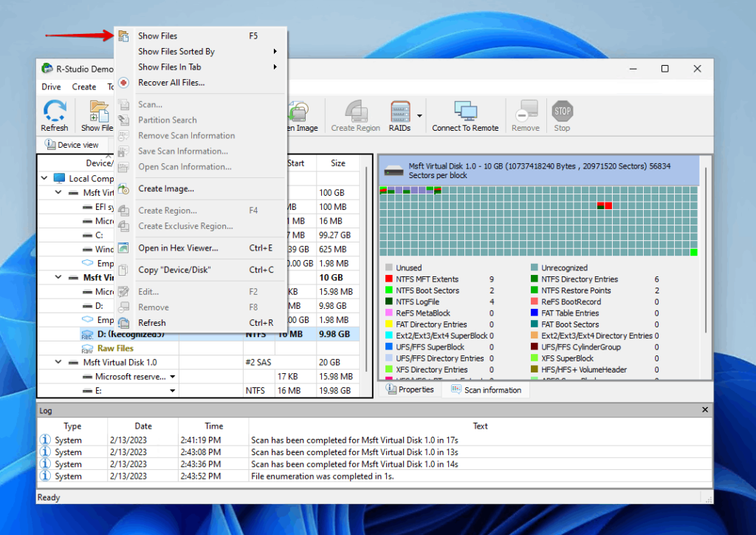The width and height of the screenshot is (756, 535).
Task: Click the recognized D: partition icon
Action: [x=87, y=335]
